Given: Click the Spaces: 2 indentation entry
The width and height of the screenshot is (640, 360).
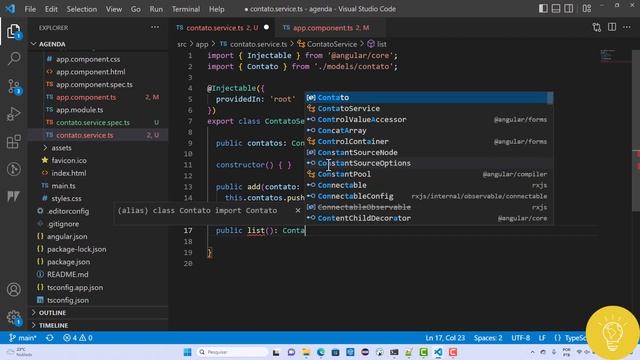Looking at the screenshot, I should pyautogui.click(x=488, y=338).
